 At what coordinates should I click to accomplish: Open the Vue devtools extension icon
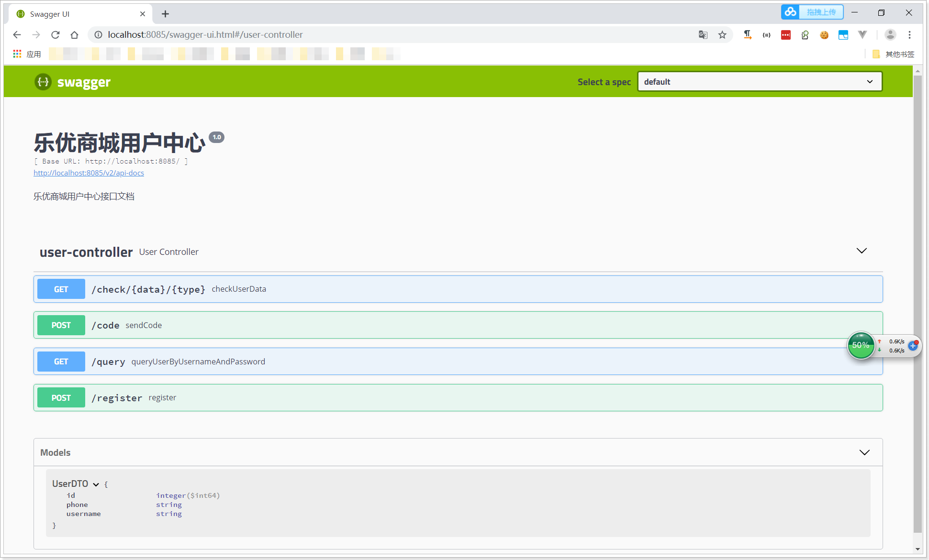tap(862, 35)
